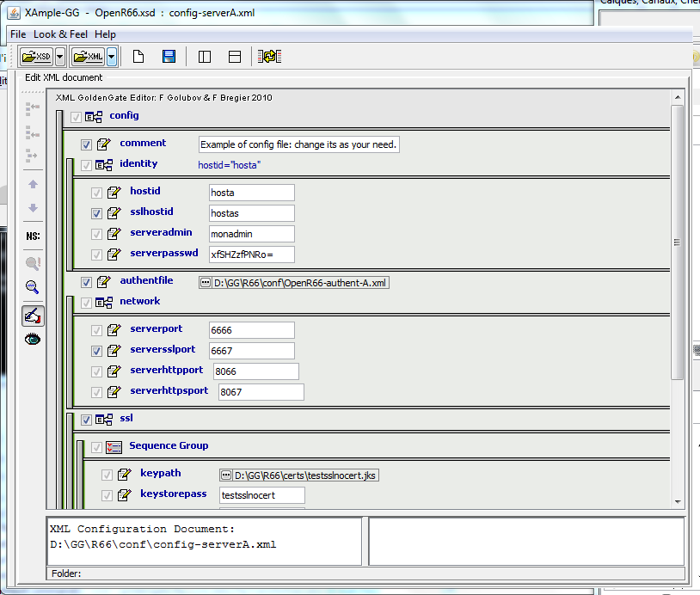Select the config element label

[124, 115]
